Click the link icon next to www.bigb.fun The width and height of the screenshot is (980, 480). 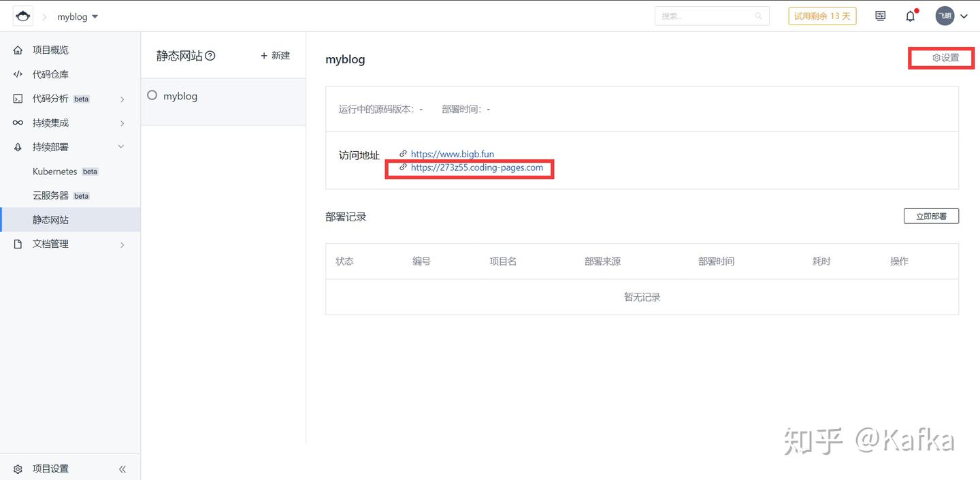point(402,154)
